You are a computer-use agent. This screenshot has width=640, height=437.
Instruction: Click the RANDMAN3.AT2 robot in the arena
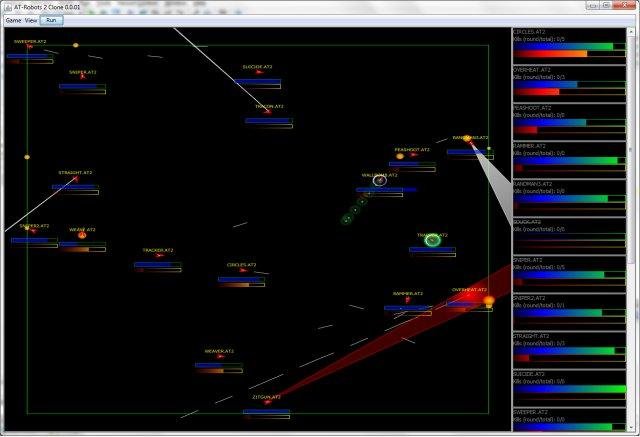click(x=469, y=142)
